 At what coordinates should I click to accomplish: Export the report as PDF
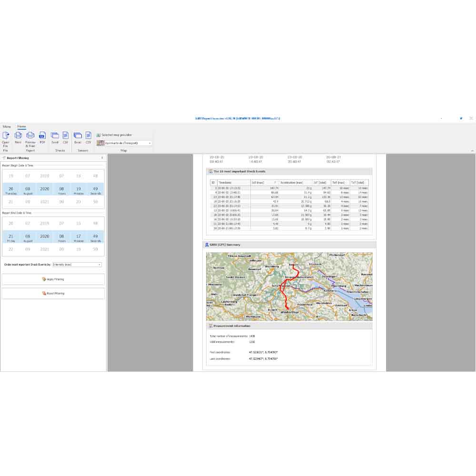pos(42,137)
